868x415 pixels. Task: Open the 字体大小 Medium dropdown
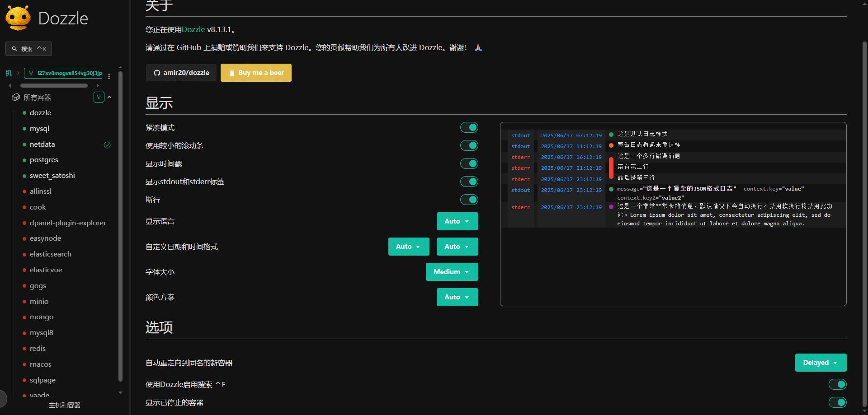tap(452, 272)
